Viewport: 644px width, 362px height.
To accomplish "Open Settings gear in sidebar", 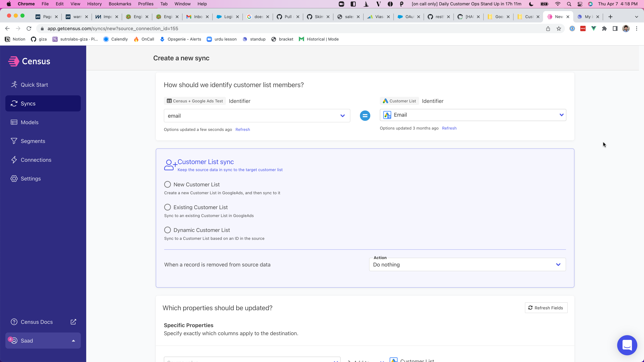I will (31, 178).
